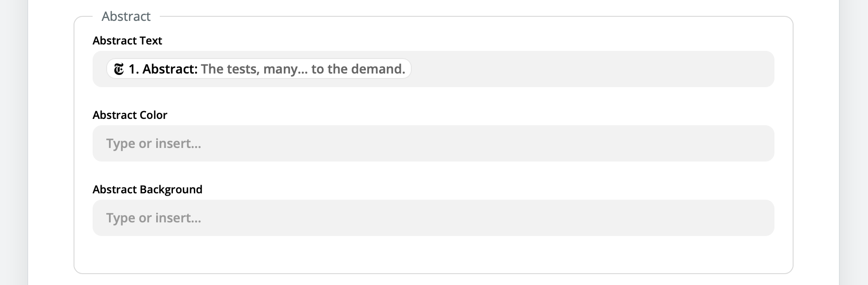Click the number '1.' in the Abstract pill
868x285 pixels.
pyautogui.click(x=133, y=69)
